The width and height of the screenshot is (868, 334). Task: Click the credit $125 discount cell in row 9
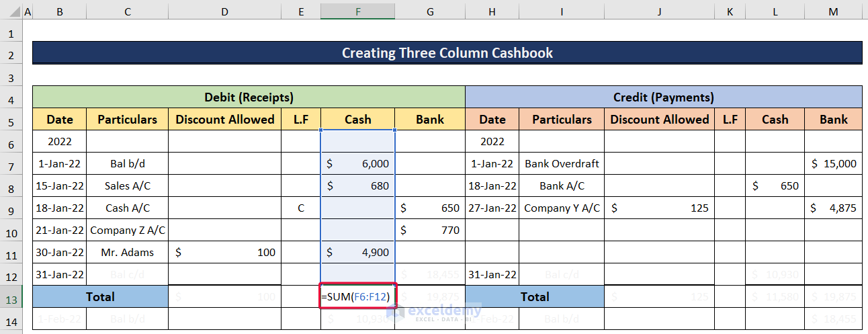coord(659,208)
